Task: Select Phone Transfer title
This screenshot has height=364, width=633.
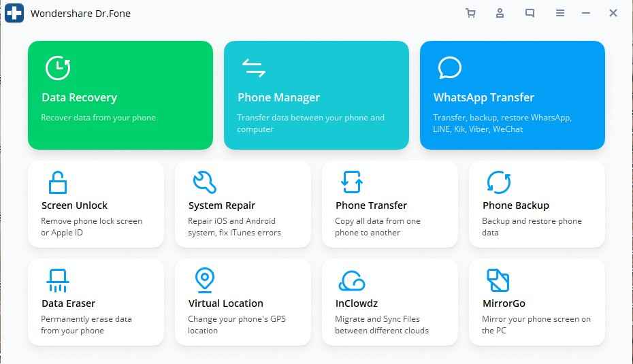Action: 371,205
